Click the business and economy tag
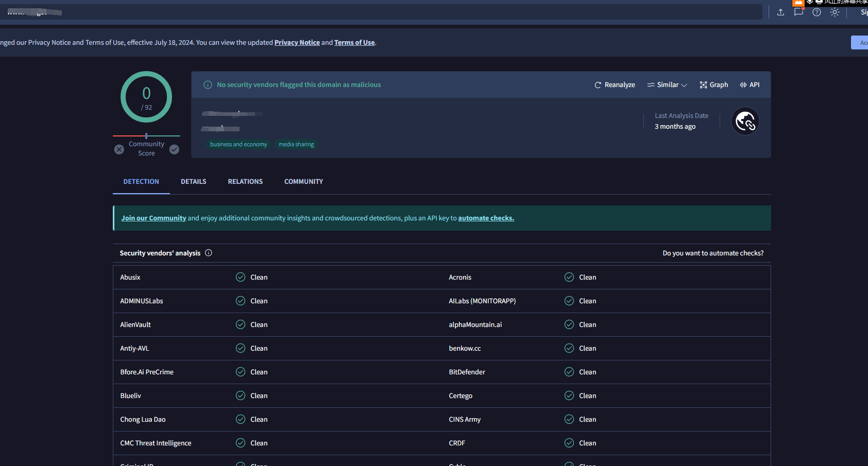This screenshot has height=466, width=868. (239, 144)
